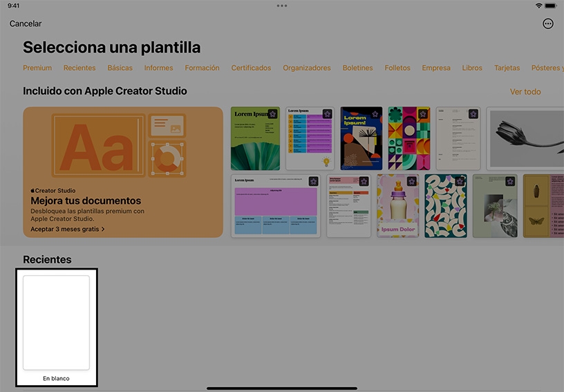The height and width of the screenshot is (392, 564).
Task: Choose the yellow insect and butterfly template
Action: pos(543,206)
